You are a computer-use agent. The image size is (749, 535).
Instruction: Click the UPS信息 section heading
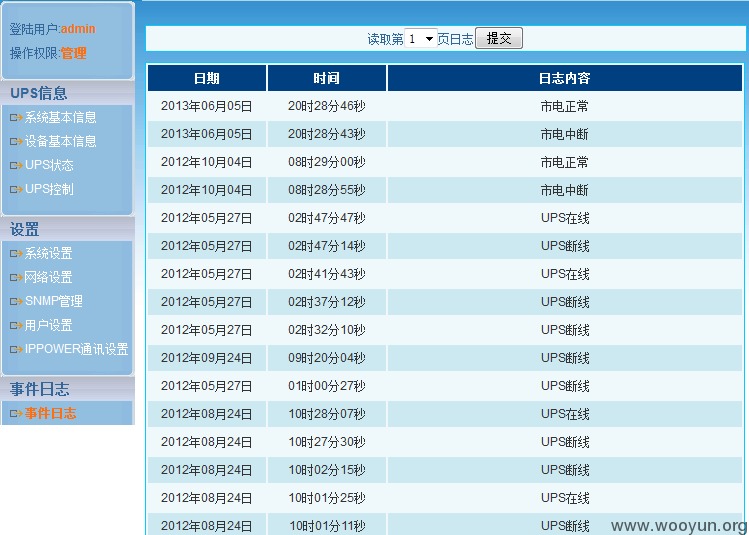click(39, 93)
